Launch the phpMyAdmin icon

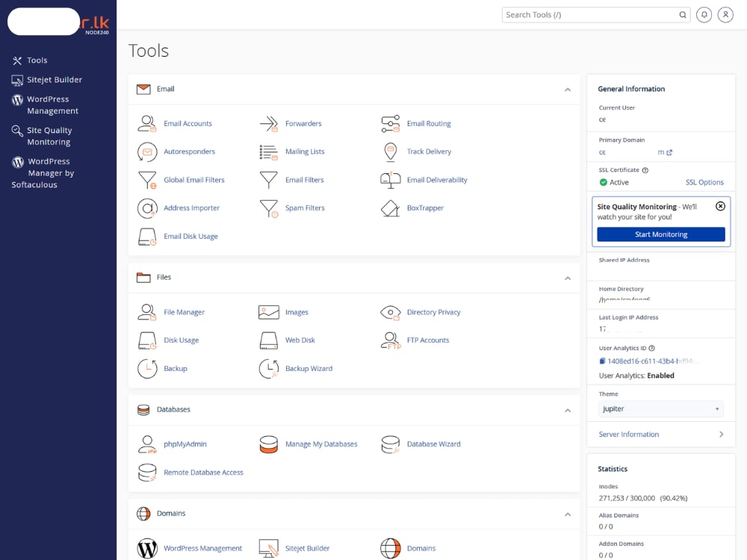point(146,444)
